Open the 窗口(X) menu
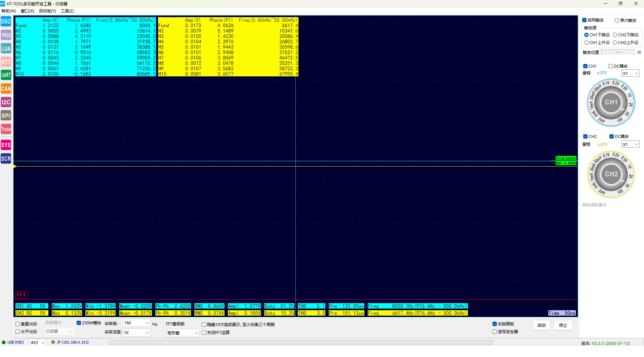Image resolution: width=644 pixels, height=357 pixels. pyautogui.click(x=28, y=11)
